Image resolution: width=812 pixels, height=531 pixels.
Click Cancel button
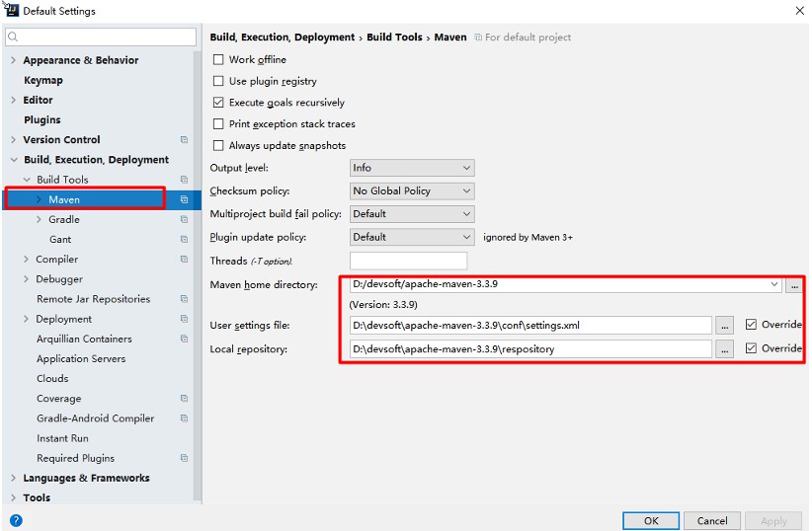point(712,521)
